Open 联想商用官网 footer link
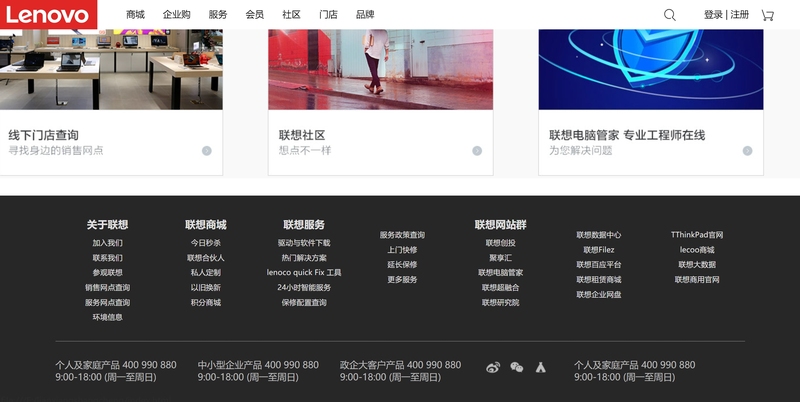The image size is (800, 402). click(697, 279)
